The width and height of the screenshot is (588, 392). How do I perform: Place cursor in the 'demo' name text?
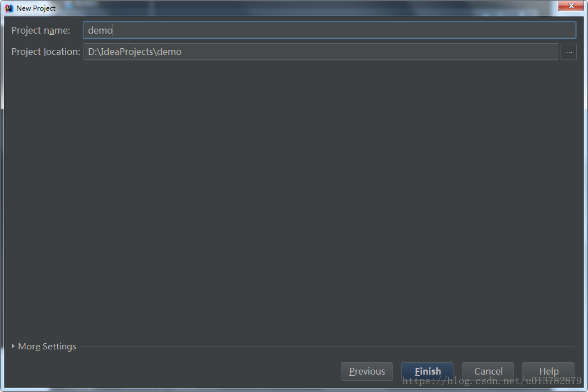[x=100, y=30]
